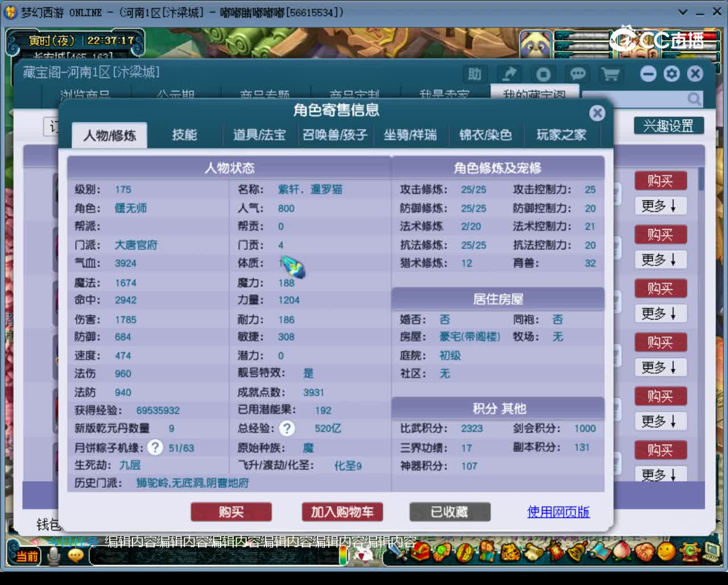Switch to the 玩家之家 tab
This screenshot has height=585, width=728.
pos(561,135)
